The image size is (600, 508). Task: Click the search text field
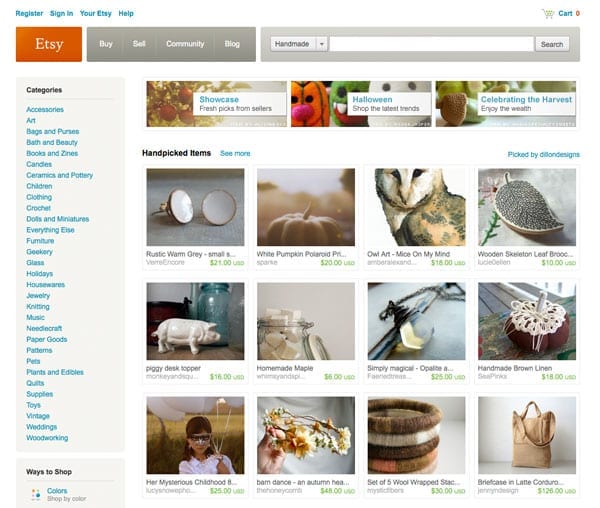click(x=431, y=44)
